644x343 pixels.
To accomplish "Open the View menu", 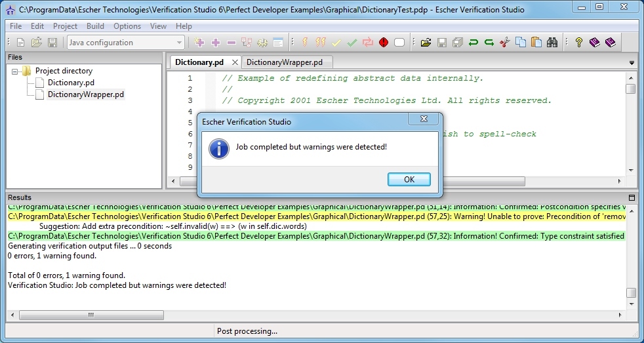I will (158, 26).
